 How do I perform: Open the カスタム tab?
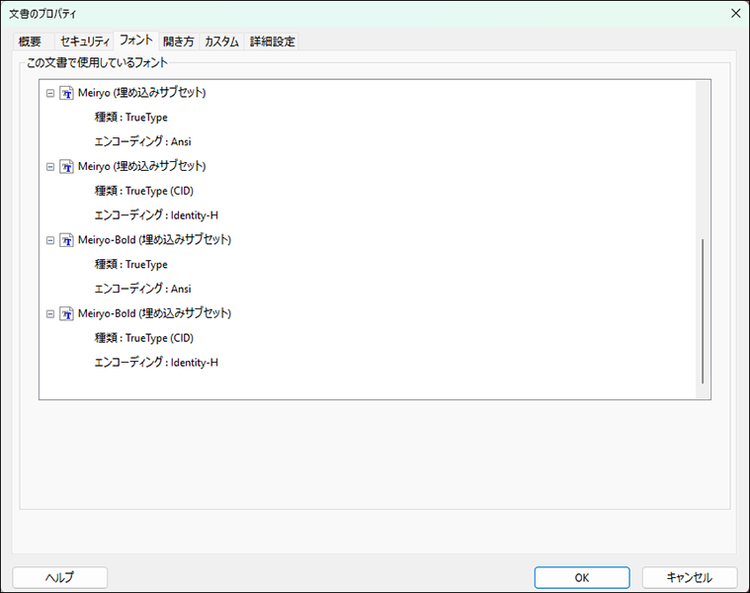pos(221,42)
